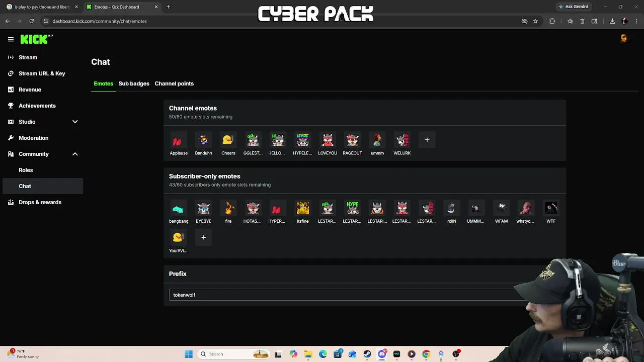Open Stream URL & Key page

pos(43,73)
